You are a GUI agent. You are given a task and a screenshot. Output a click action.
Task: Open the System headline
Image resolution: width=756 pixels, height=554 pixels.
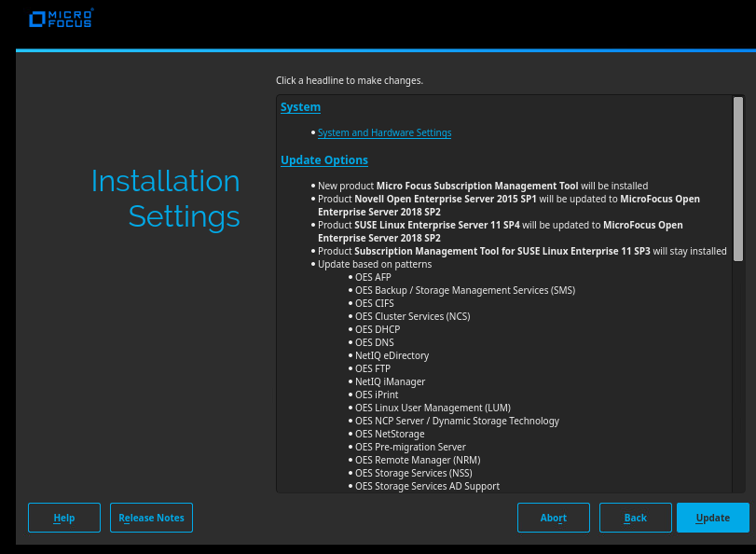(x=300, y=107)
